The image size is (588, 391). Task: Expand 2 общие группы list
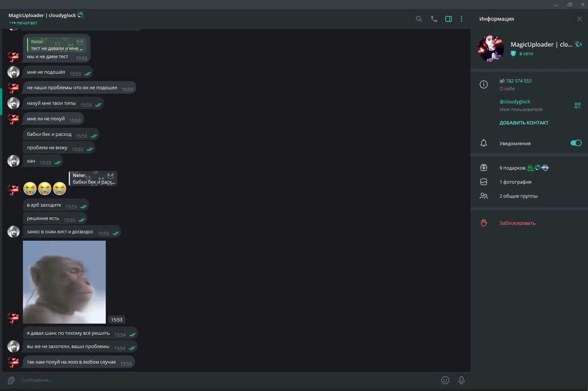point(518,196)
